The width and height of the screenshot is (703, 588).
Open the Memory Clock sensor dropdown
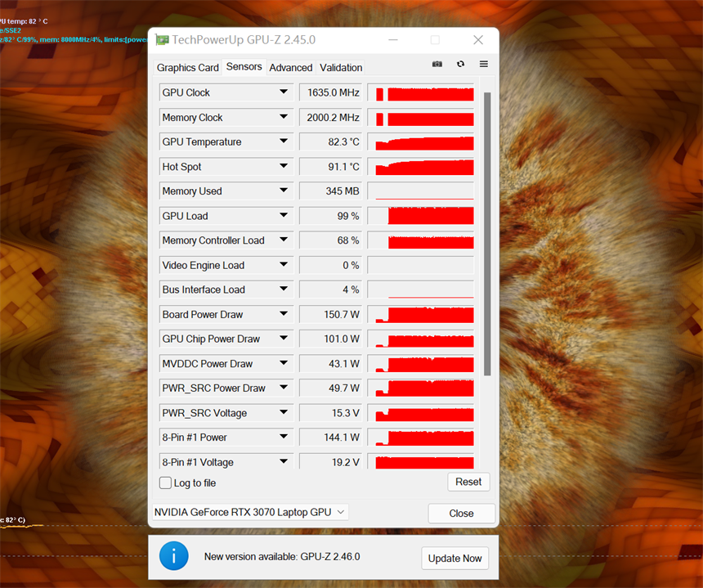(x=284, y=117)
